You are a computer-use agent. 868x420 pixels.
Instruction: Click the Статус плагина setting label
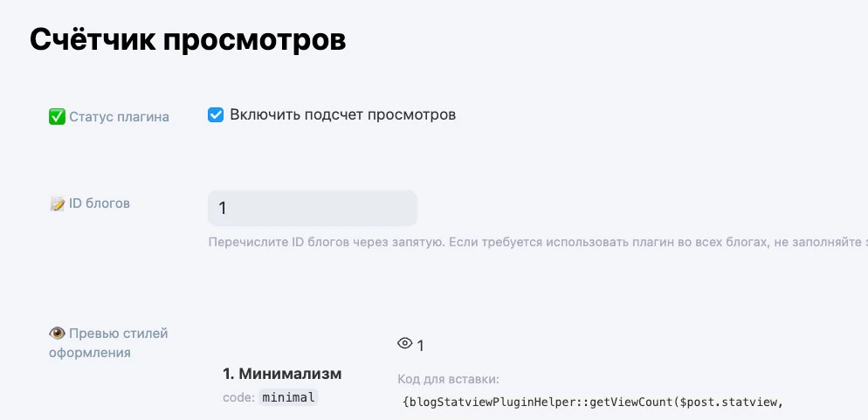pos(119,116)
